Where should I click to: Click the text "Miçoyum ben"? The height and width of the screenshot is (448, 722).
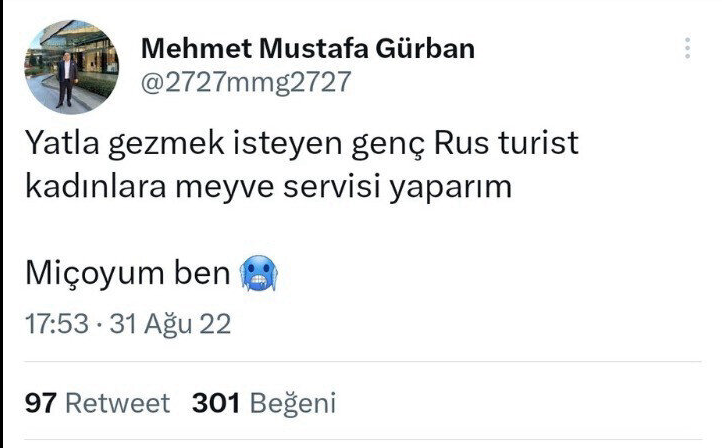126,272
